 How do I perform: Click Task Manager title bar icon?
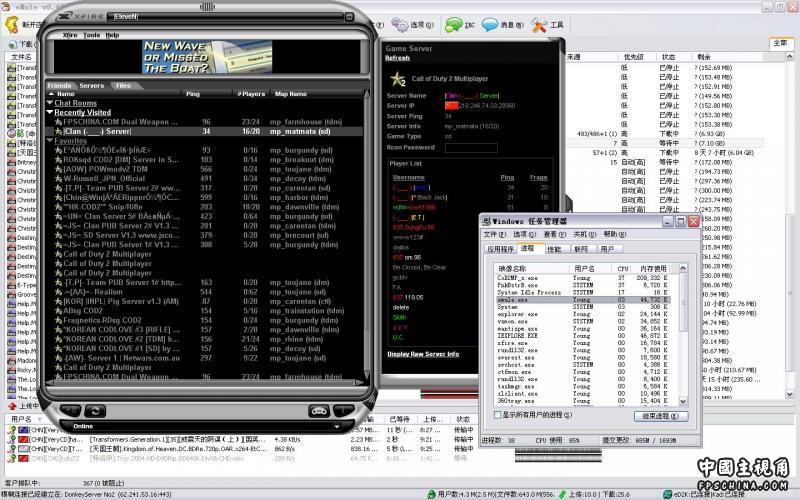(486, 221)
